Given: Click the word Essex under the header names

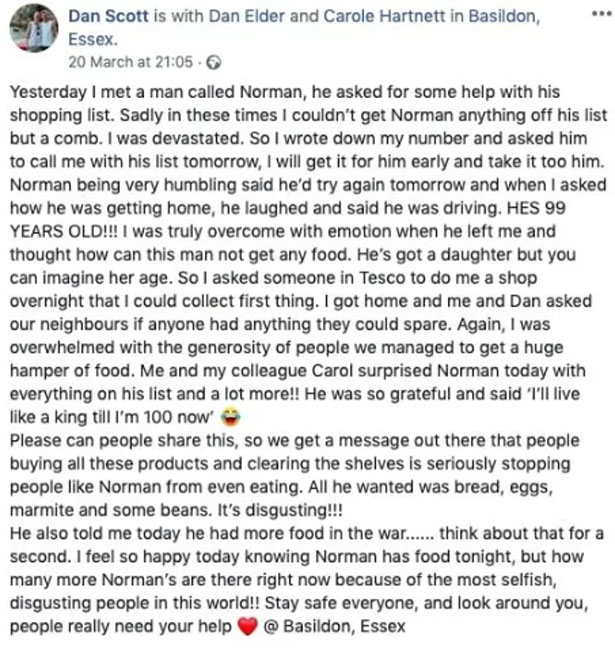Looking at the screenshot, I should click(x=93, y=40).
